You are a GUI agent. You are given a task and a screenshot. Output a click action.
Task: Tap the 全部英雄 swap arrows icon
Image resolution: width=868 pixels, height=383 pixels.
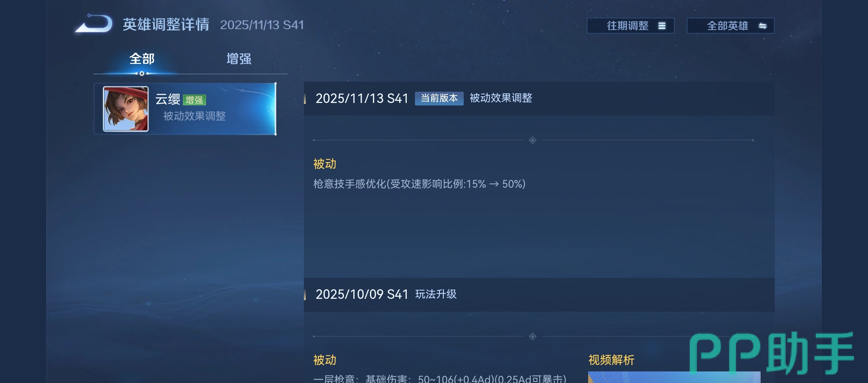click(x=763, y=26)
